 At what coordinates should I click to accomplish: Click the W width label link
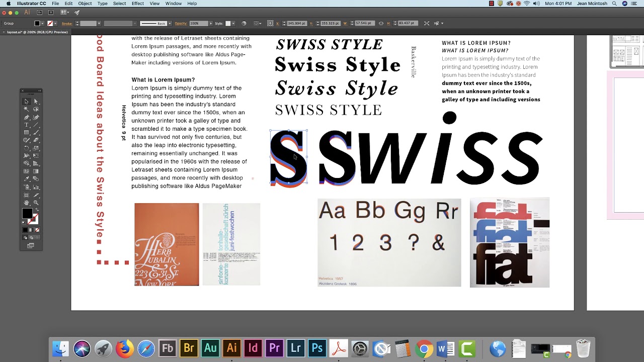[345, 23]
